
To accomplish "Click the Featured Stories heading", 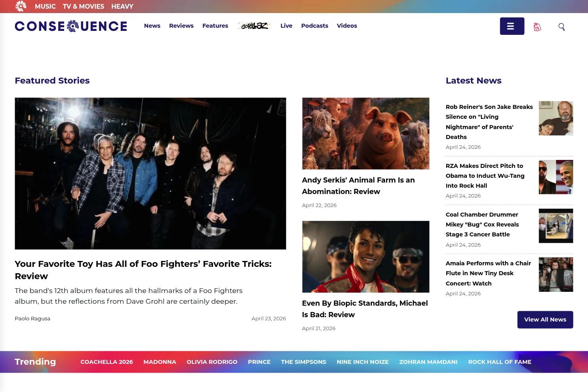I will pos(52,81).
